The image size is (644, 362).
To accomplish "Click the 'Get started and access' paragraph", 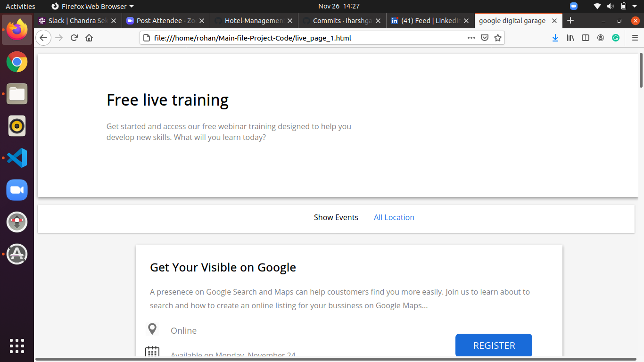I will pos(229,132).
